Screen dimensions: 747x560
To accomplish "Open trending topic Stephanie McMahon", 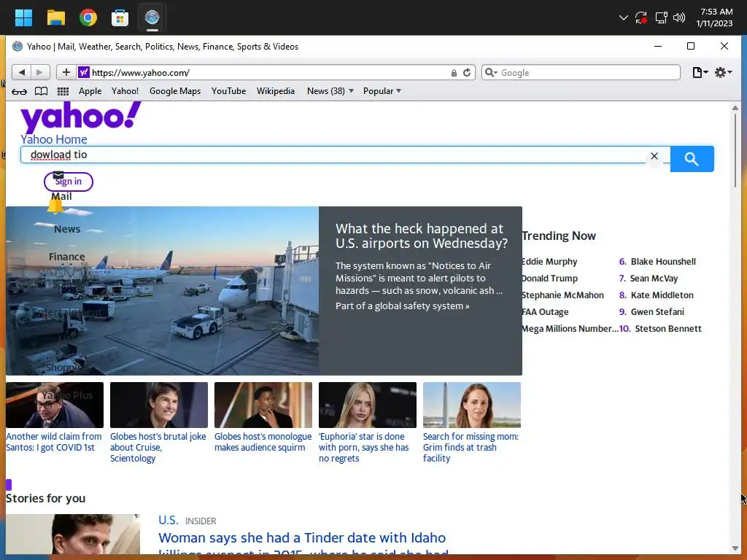I will click(x=562, y=295).
